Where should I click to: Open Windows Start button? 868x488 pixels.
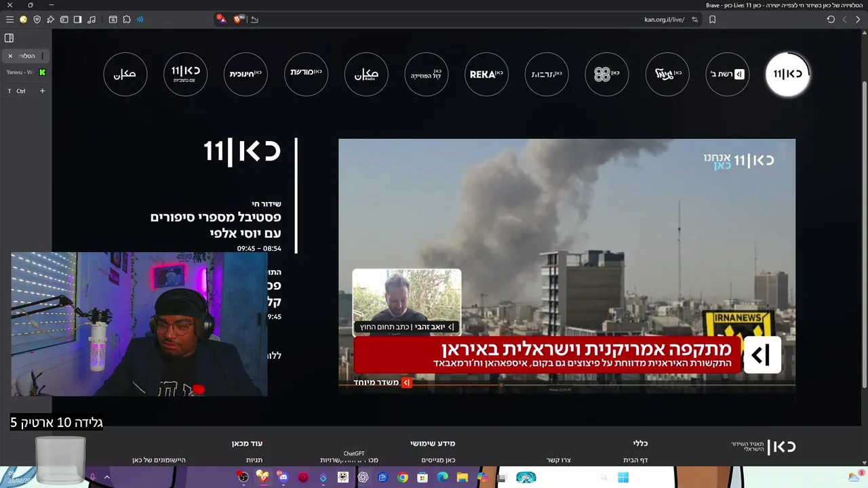click(623, 477)
